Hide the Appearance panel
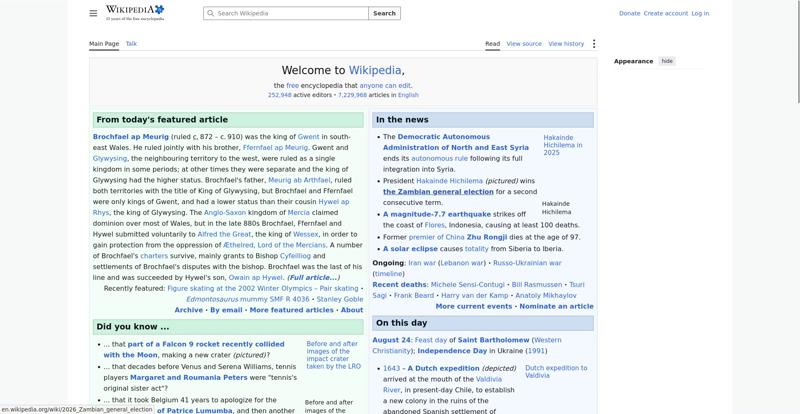This screenshot has width=800, height=414. [x=667, y=61]
